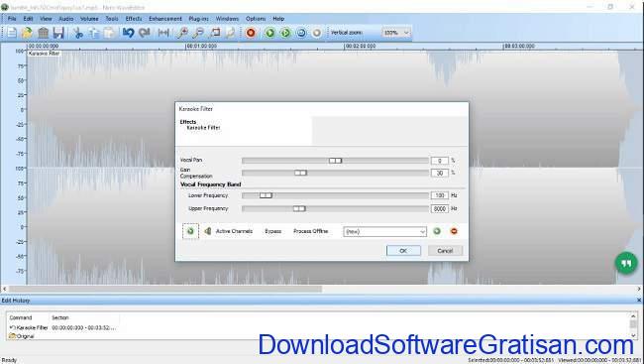Screen dimensions: 644x364
Task: Cancel the Karaoke Filter dialog
Action: point(445,251)
